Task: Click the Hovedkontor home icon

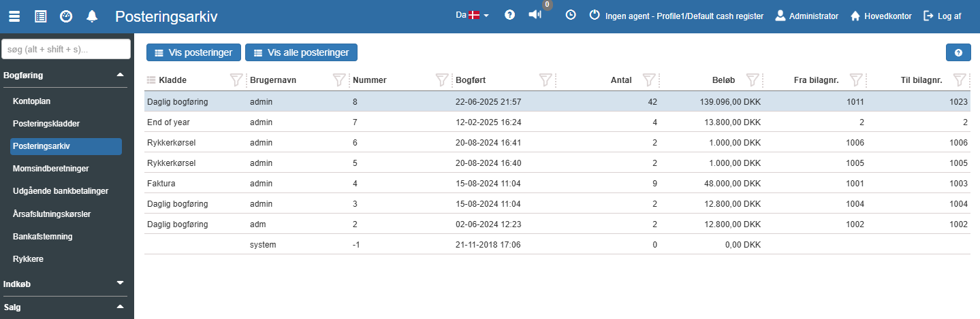Action: [x=855, y=16]
